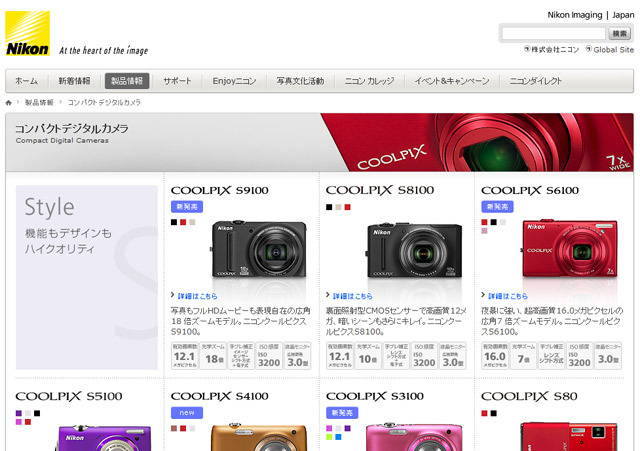Click the 16.0 megapixel spec icon for S6100
The height and width of the screenshot is (451, 640).
[495, 356]
